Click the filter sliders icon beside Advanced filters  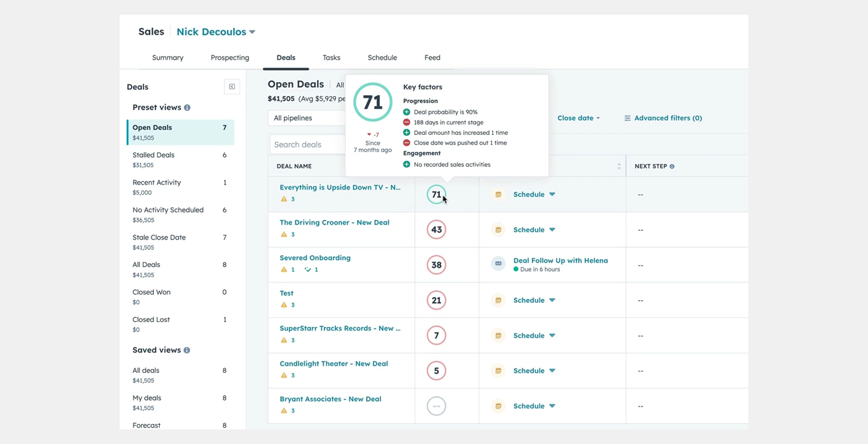tap(627, 118)
